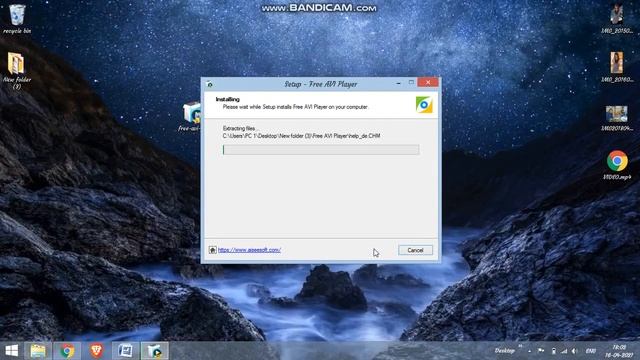Open the blue notepad app on taskbar
Image resolution: width=640 pixels, height=360 pixels.
tap(125, 351)
